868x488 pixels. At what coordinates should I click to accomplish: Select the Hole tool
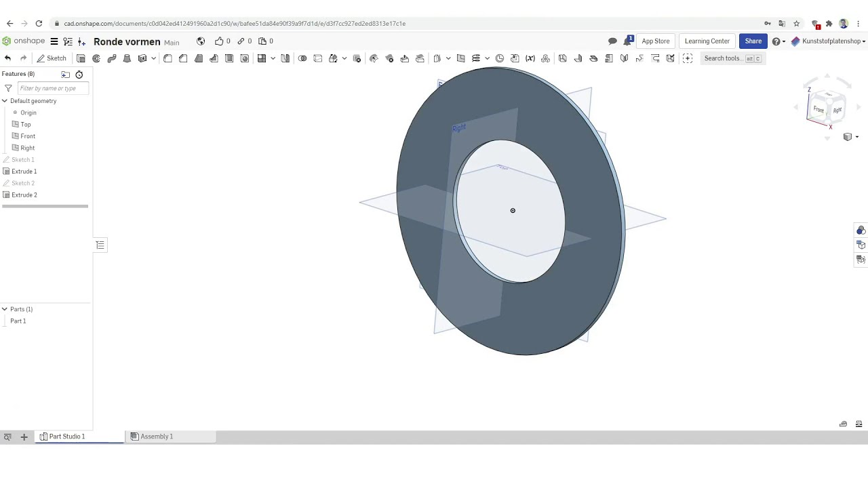(x=245, y=58)
